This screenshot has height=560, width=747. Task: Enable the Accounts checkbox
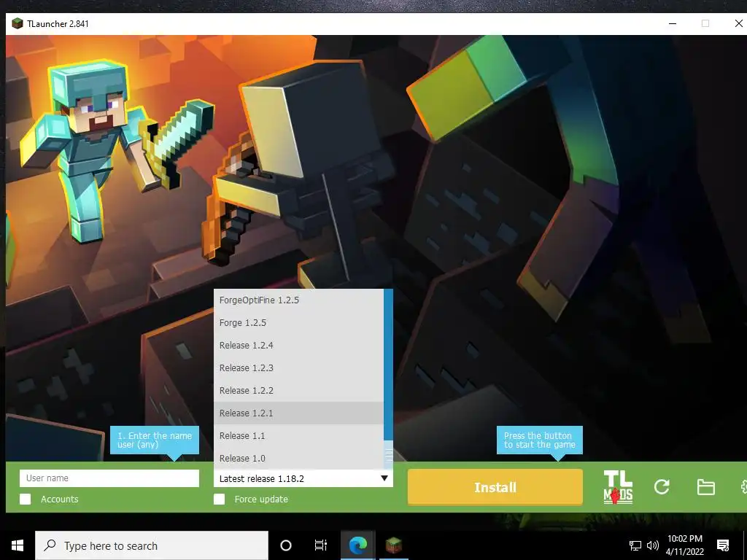point(26,499)
